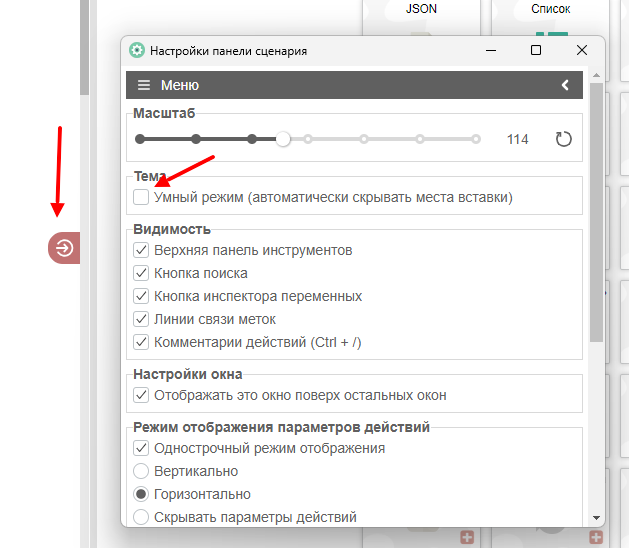This screenshot has width=629, height=548.
Task: Click the scrollbar up arrow in settings
Action: (x=597, y=75)
